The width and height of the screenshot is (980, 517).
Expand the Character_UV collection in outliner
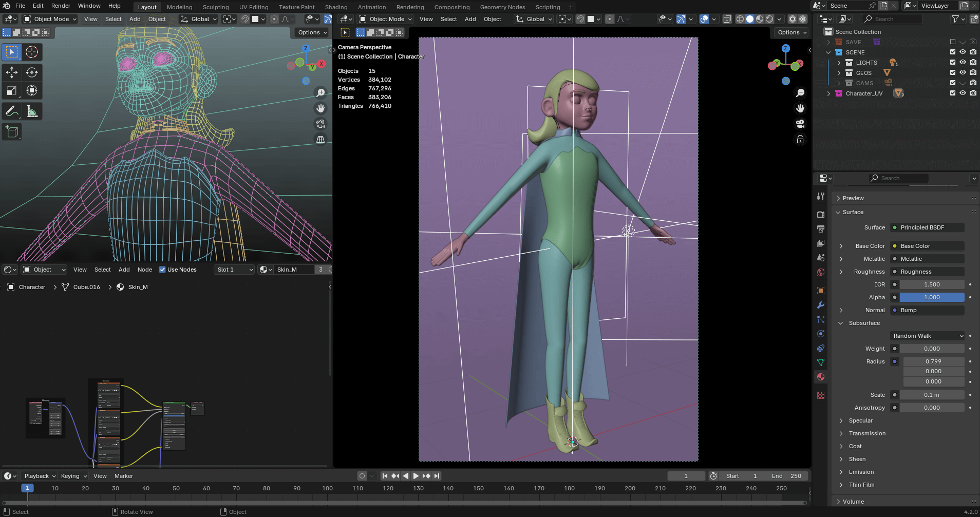tap(828, 93)
